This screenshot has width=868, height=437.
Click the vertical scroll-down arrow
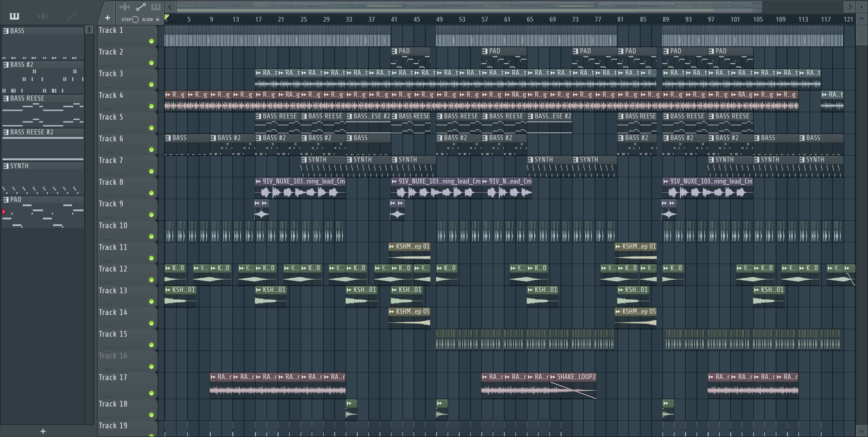[862, 431]
